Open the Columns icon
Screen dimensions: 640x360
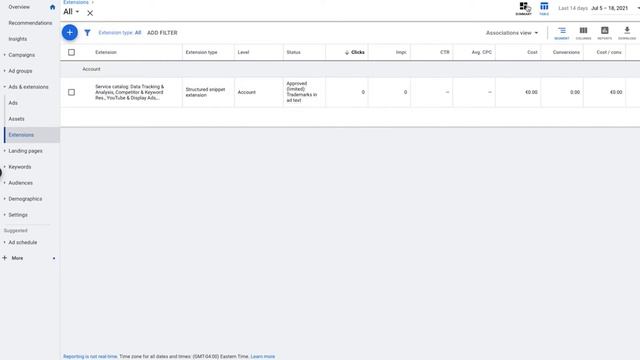[583, 33]
